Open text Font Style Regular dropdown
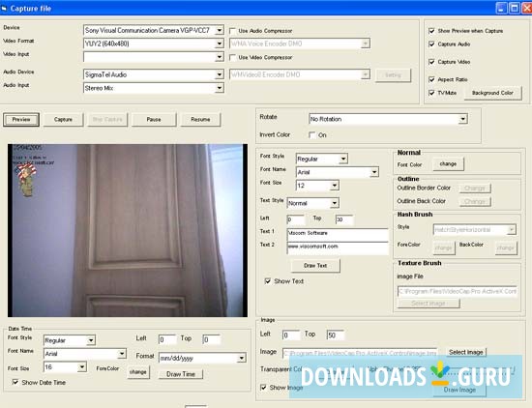 coord(343,159)
